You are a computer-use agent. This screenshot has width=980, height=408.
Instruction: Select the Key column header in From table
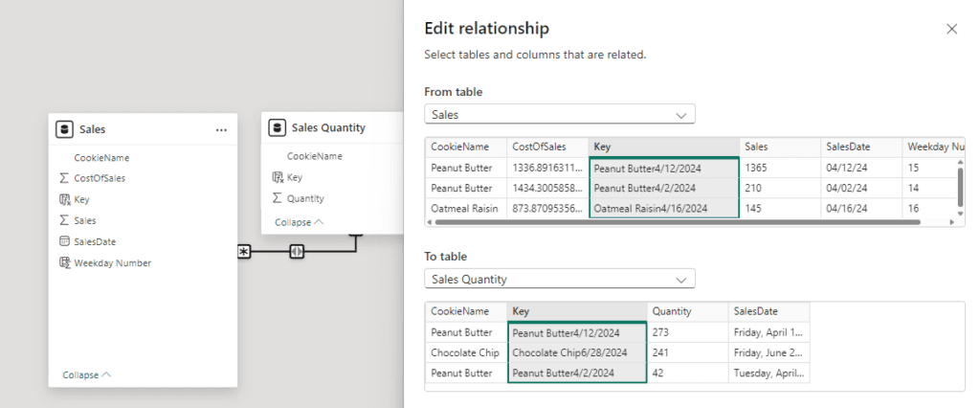pyautogui.click(x=663, y=147)
